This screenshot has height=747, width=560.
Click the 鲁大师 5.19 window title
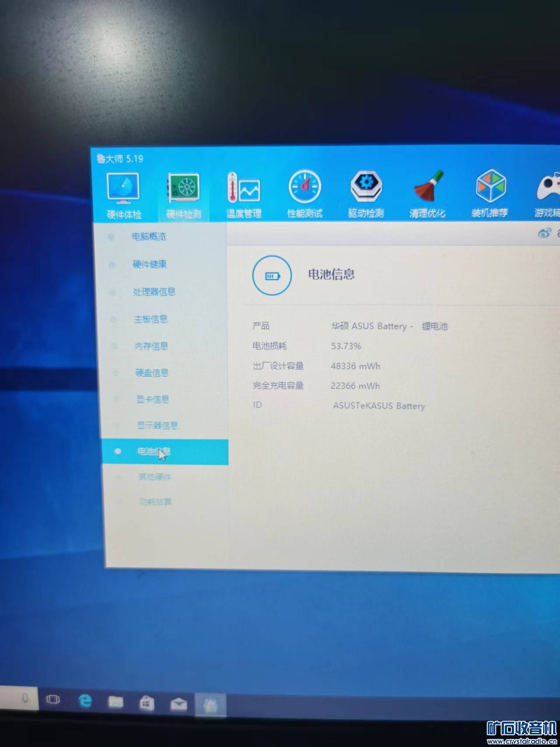click(x=120, y=159)
